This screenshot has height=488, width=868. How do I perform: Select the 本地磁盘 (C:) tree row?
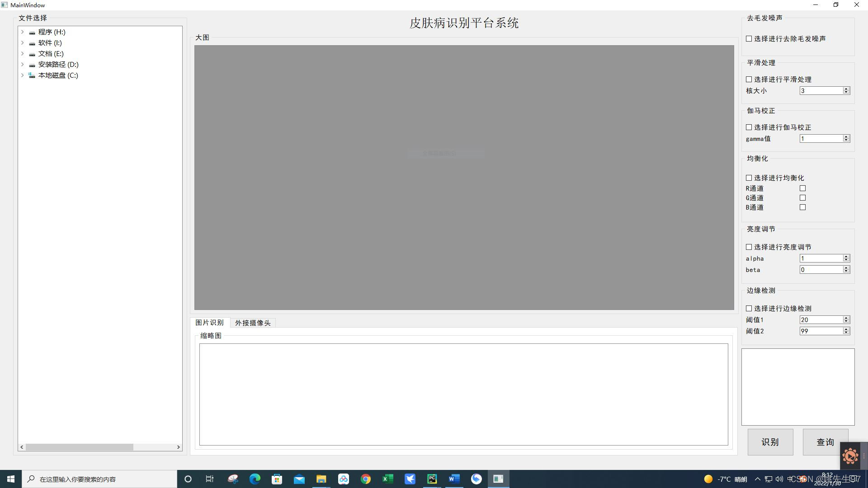tap(58, 75)
